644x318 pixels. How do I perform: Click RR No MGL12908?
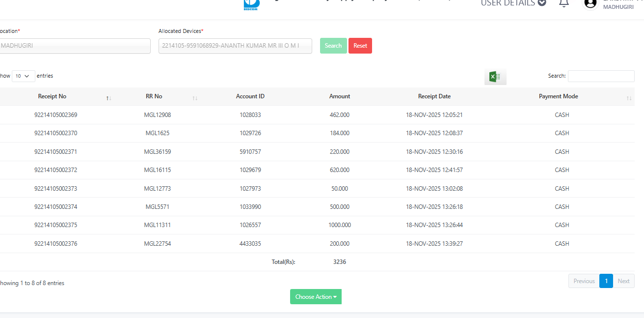158,115
